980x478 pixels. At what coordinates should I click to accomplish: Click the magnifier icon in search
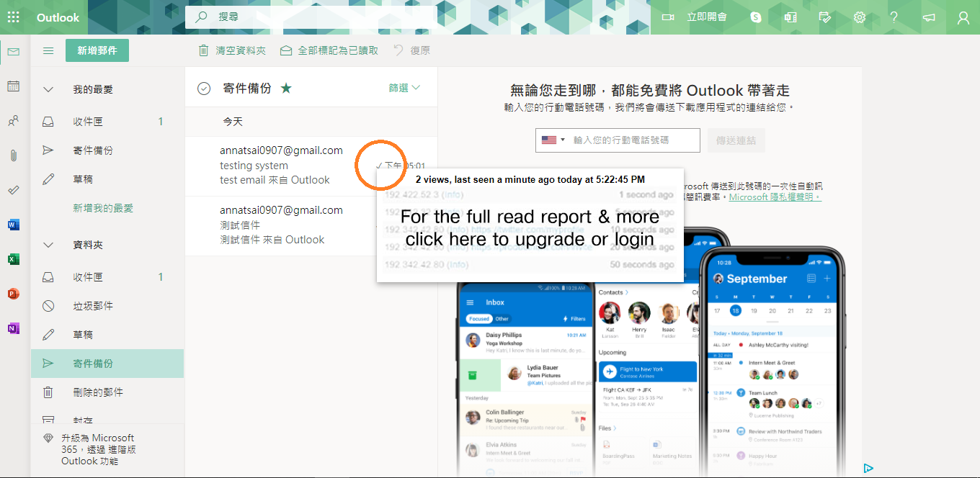(202, 17)
